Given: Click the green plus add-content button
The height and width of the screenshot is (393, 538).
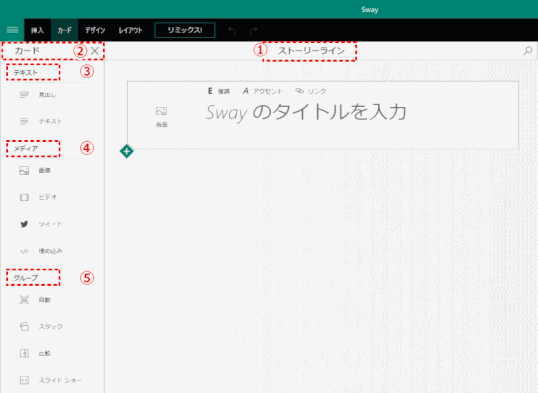Looking at the screenshot, I should (127, 151).
